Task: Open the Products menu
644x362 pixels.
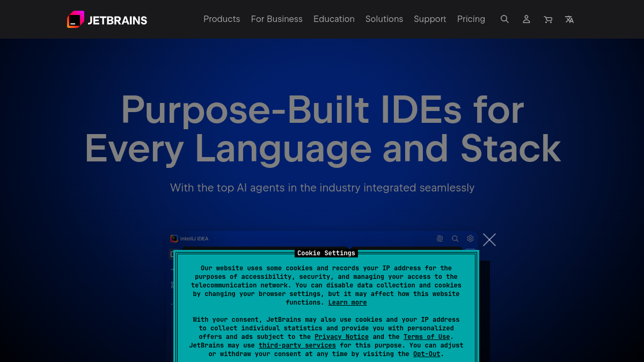Action: tap(222, 19)
